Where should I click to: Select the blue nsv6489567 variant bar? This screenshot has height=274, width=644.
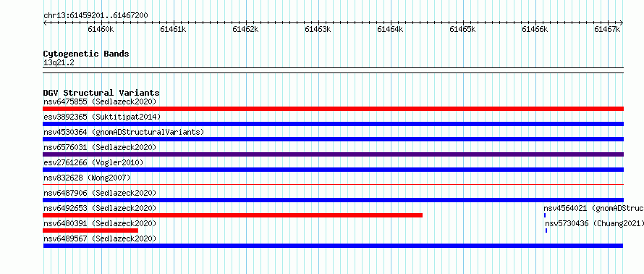pyautogui.click(x=333, y=246)
